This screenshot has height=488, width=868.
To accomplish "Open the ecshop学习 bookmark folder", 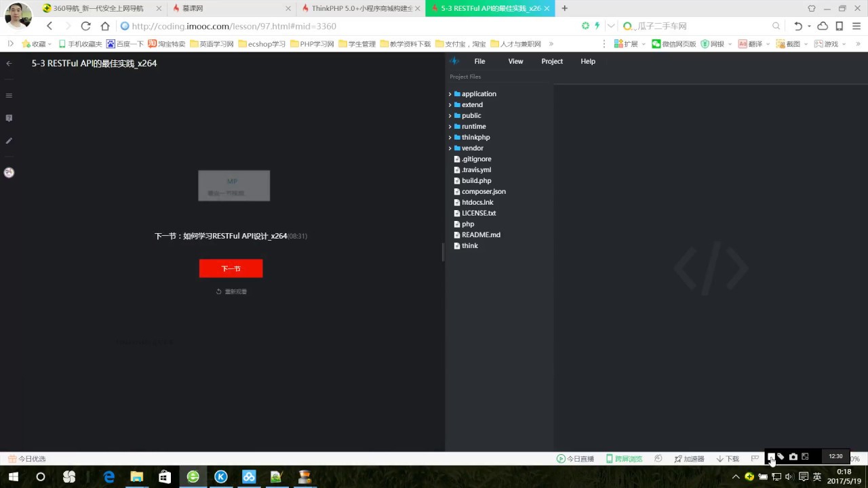I will (x=262, y=43).
